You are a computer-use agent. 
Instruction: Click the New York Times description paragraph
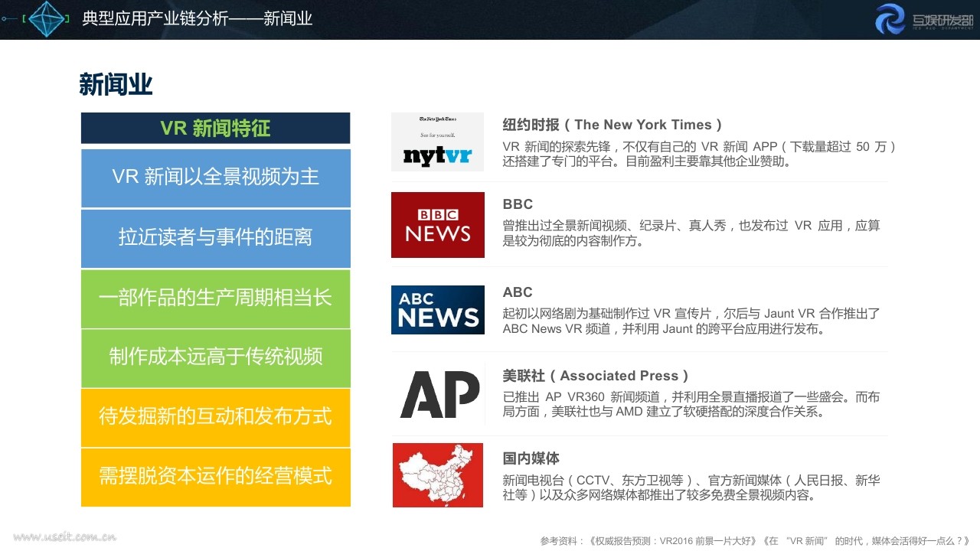click(699, 154)
